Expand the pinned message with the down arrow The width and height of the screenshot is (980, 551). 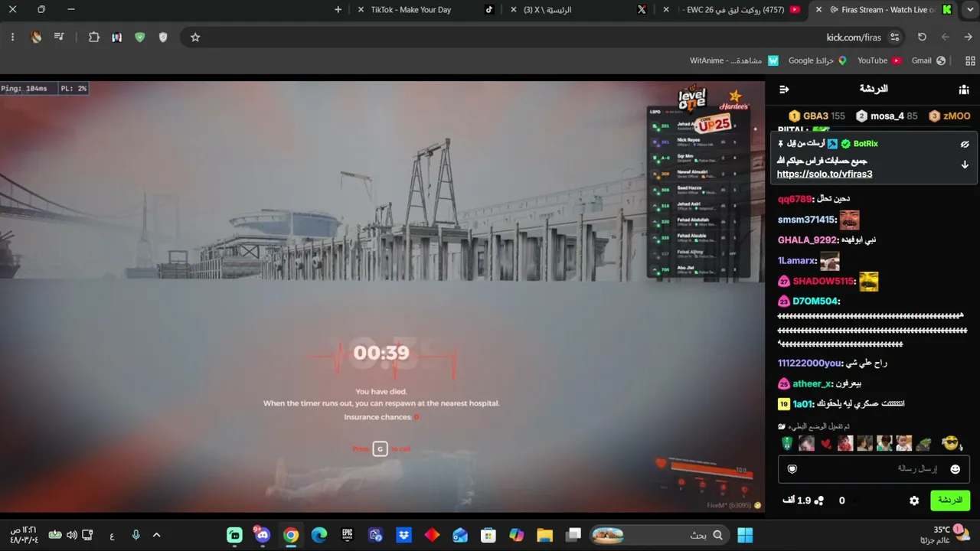tap(965, 165)
